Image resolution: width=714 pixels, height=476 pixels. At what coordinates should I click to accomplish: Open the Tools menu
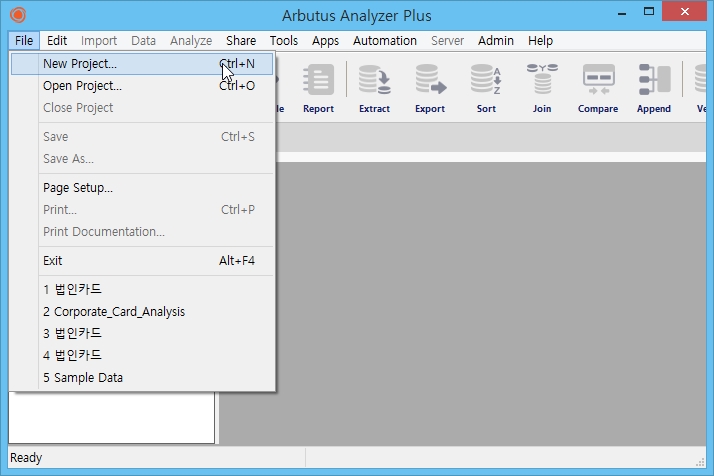click(x=284, y=41)
